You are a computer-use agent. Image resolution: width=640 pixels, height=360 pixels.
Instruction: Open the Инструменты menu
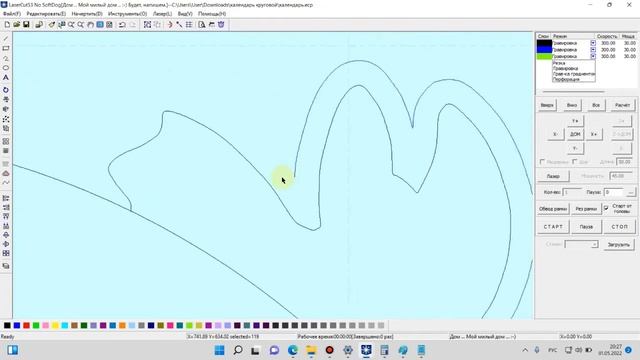click(x=127, y=13)
